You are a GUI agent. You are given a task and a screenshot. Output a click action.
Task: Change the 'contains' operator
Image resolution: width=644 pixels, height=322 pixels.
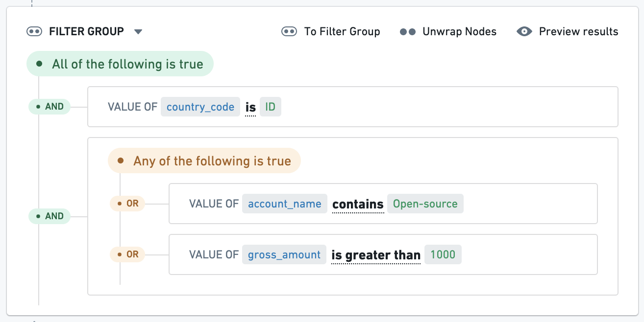(358, 204)
